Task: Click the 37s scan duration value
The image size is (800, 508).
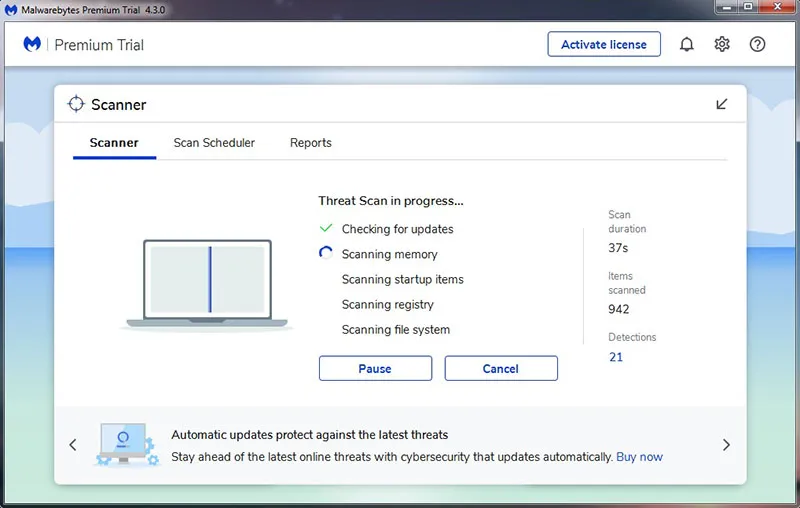Action: 618,248
